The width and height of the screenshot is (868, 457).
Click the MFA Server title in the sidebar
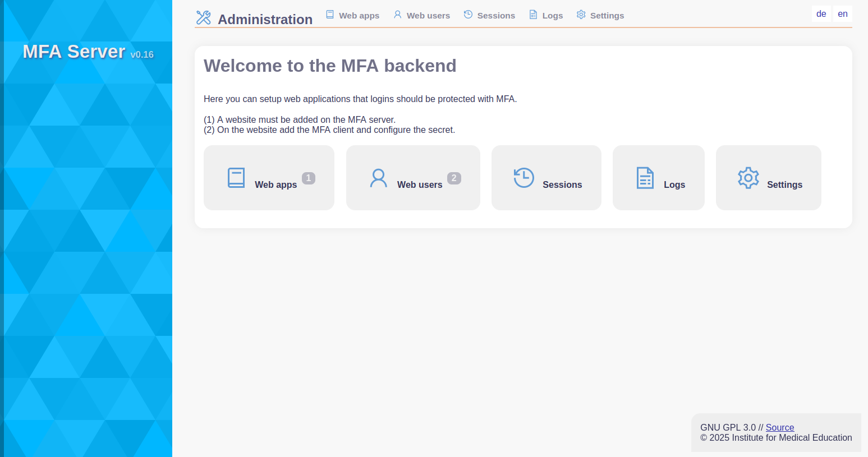point(74,52)
